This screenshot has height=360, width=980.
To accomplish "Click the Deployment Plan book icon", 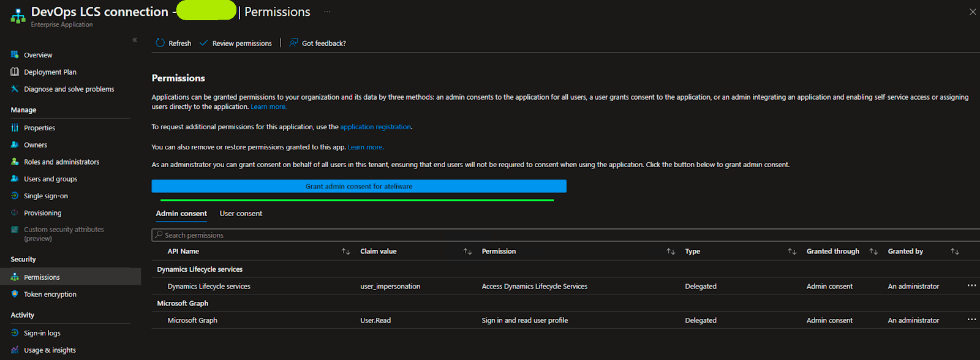I will click(15, 72).
